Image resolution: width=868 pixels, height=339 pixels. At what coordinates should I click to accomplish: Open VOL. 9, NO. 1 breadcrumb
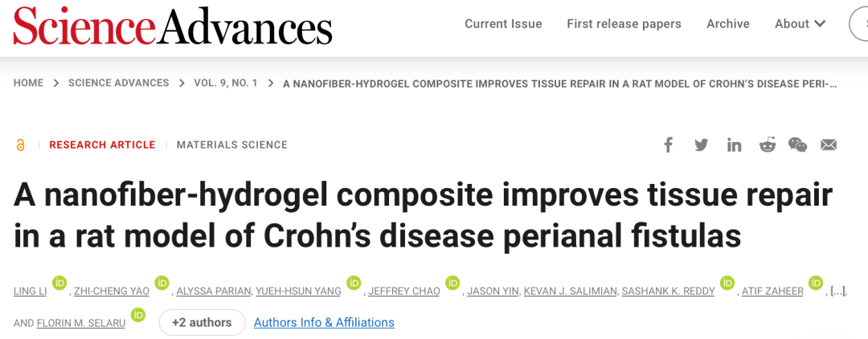[x=226, y=83]
